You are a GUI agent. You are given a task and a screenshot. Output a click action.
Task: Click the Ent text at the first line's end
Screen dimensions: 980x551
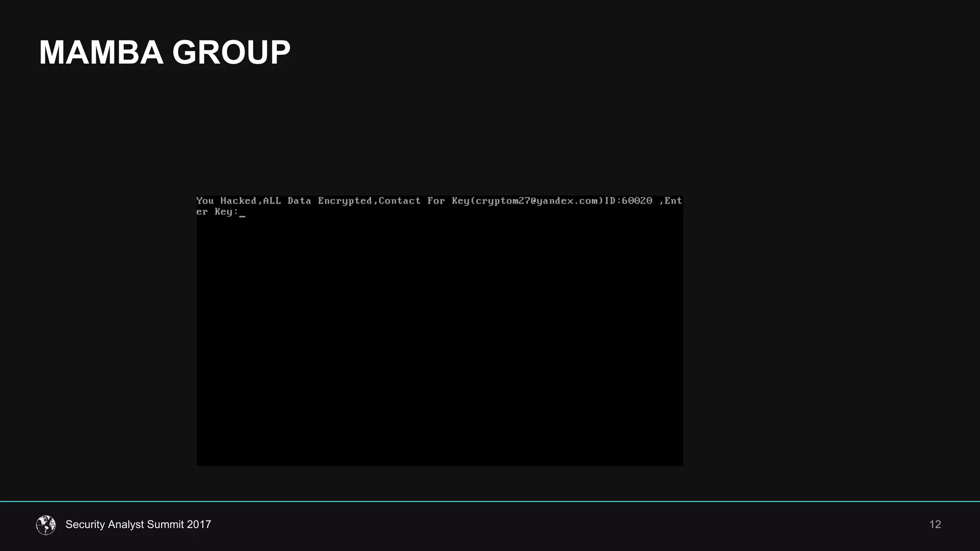(x=673, y=201)
